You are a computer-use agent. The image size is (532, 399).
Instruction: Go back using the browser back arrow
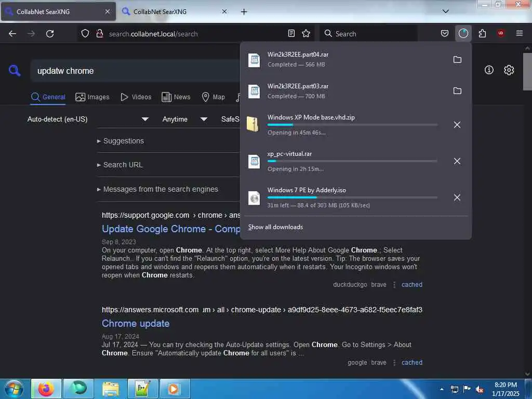coord(12,34)
